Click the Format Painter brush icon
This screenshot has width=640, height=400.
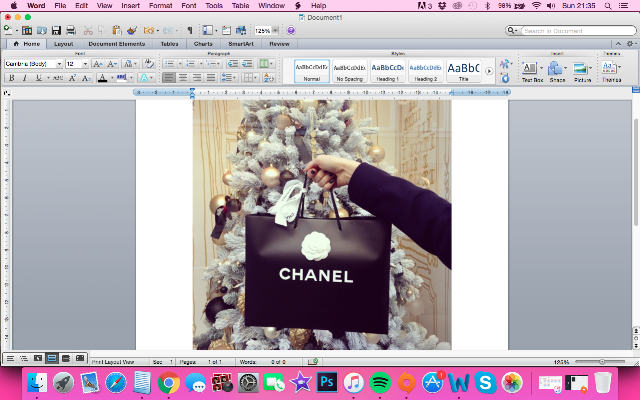131,31
